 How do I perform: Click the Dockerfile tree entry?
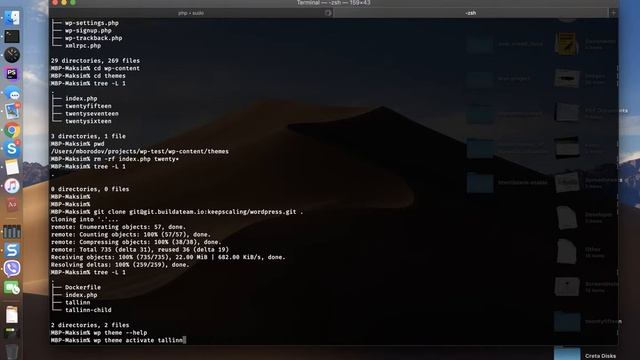pos(83,287)
